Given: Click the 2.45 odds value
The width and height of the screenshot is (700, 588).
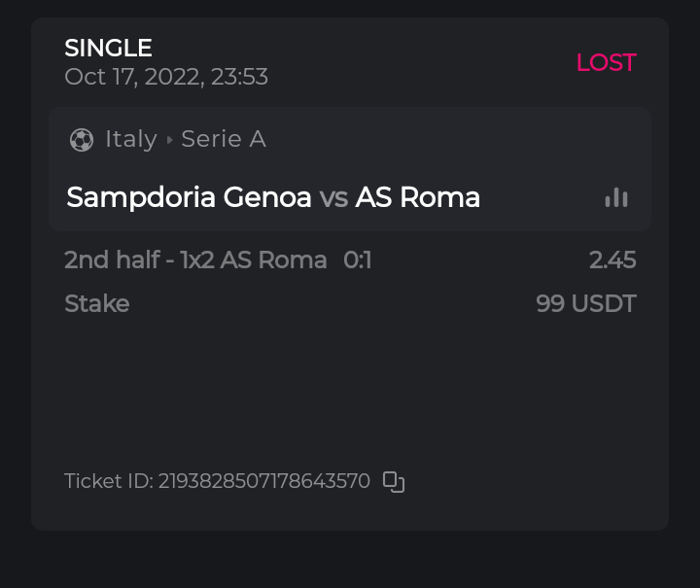Looking at the screenshot, I should 612,259.
